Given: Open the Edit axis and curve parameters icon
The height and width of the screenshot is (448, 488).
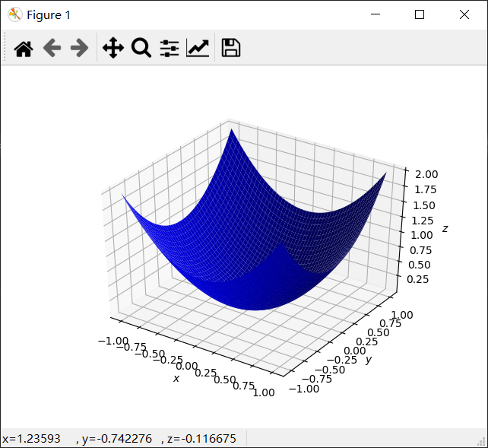Looking at the screenshot, I should (198, 48).
